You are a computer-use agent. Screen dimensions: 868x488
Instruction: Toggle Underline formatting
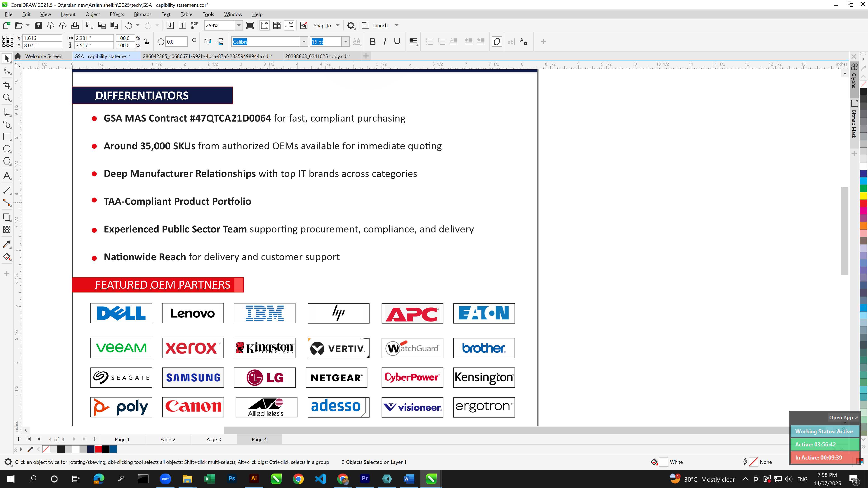pyautogui.click(x=397, y=42)
